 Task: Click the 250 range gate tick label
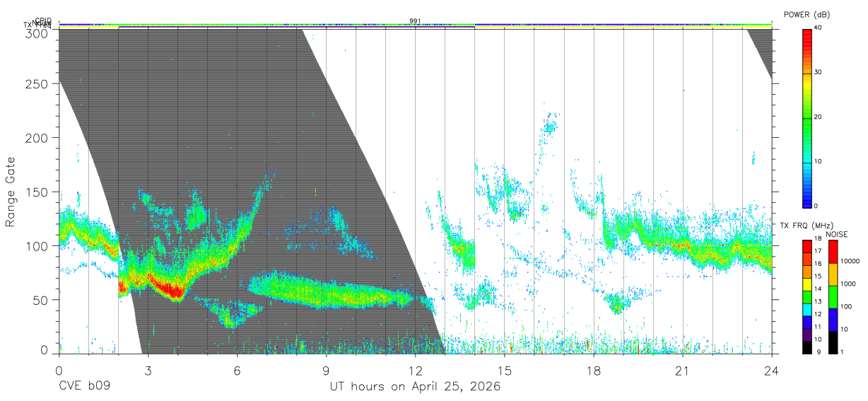point(38,83)
